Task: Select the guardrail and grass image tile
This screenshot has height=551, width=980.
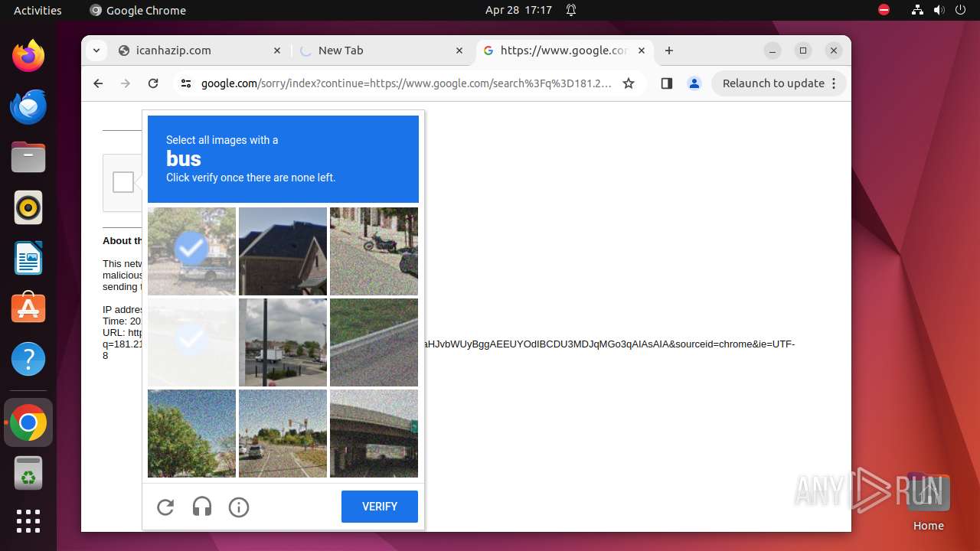Action: click(374, 342)
